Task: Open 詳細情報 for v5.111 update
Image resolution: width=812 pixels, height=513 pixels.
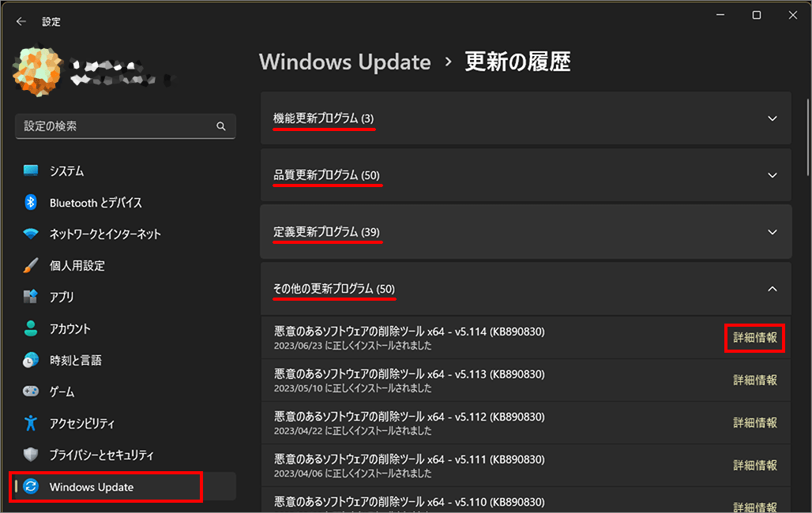Action: 754,465
